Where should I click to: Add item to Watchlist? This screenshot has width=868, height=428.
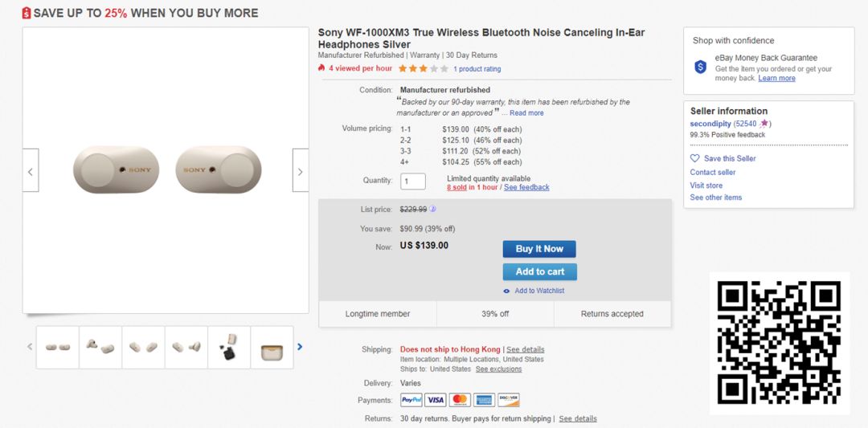click(x=539, y=291)
